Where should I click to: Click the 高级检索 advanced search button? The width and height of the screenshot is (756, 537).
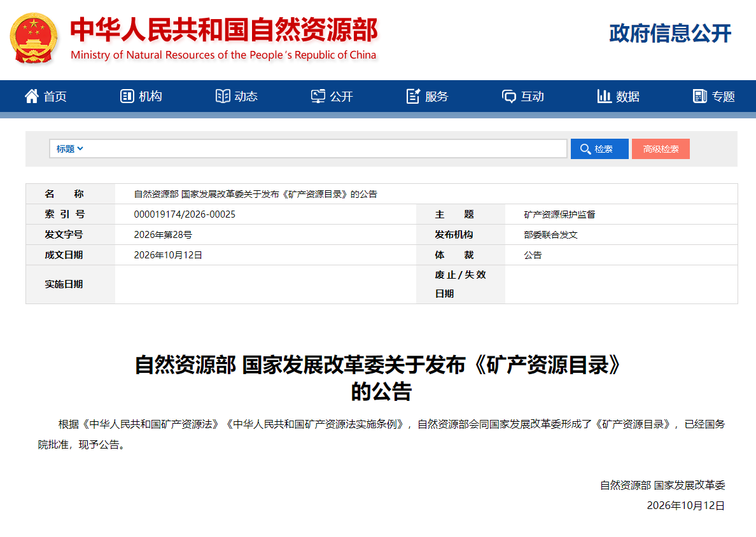point(661,149)
